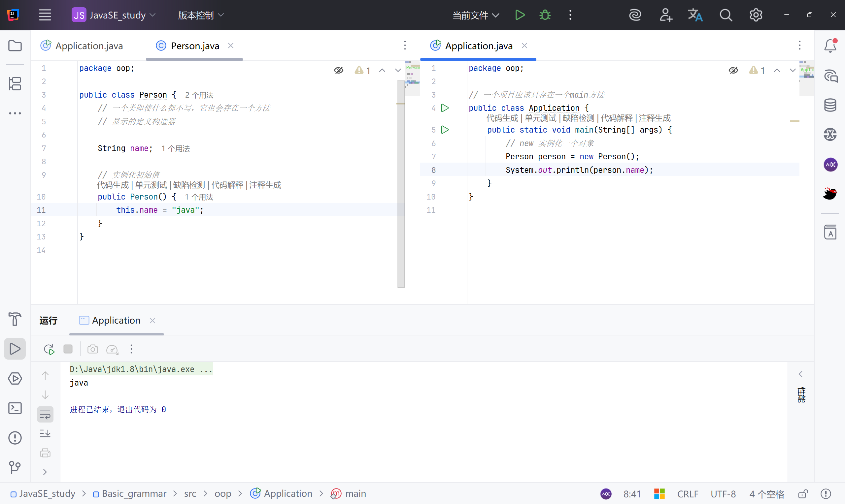Image resolution: width=845 pixels, height=504 pixels.
Task: Open the 当前文件 run configuration dropdown
Action: pos(475,15)
